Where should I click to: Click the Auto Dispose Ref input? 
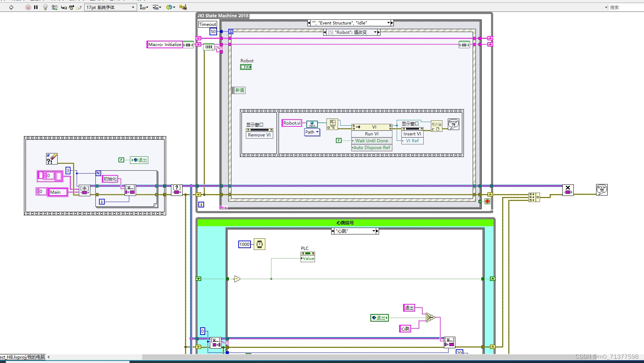click(371, 148)
